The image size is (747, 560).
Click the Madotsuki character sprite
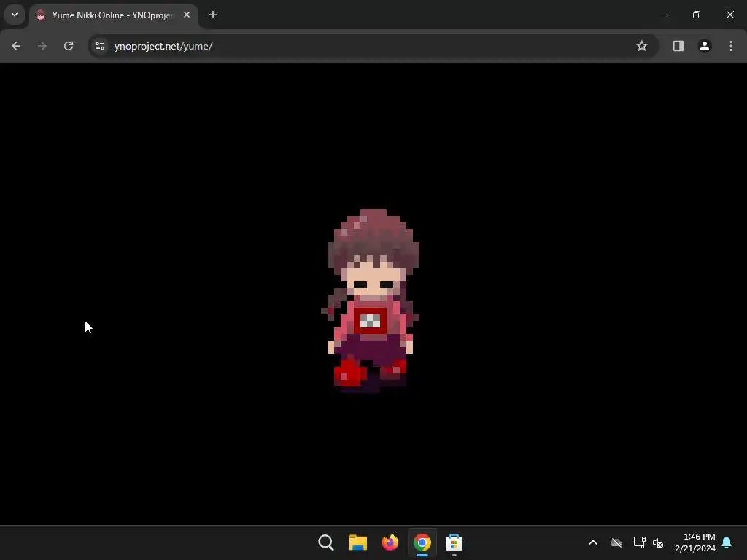pyautogui.click(x=371, y=300)
